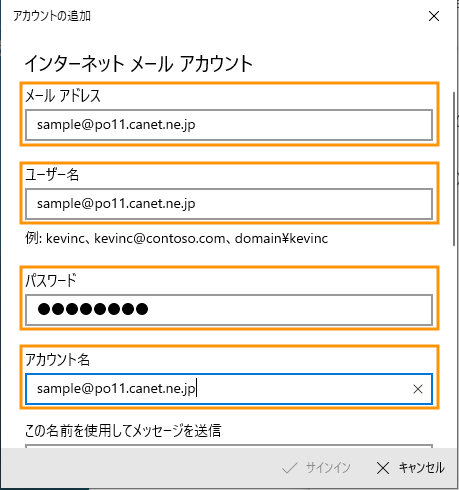Click the この名前を使用してメッセージを送信 label
Screen dimensions: 459x490
click(123, 431)
